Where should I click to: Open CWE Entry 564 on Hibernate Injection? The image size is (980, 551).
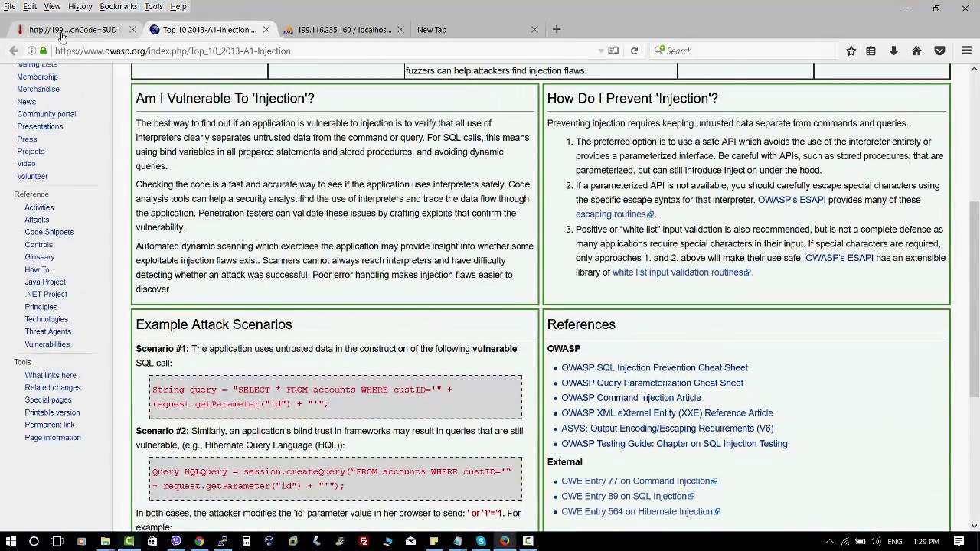pos(640,511)
